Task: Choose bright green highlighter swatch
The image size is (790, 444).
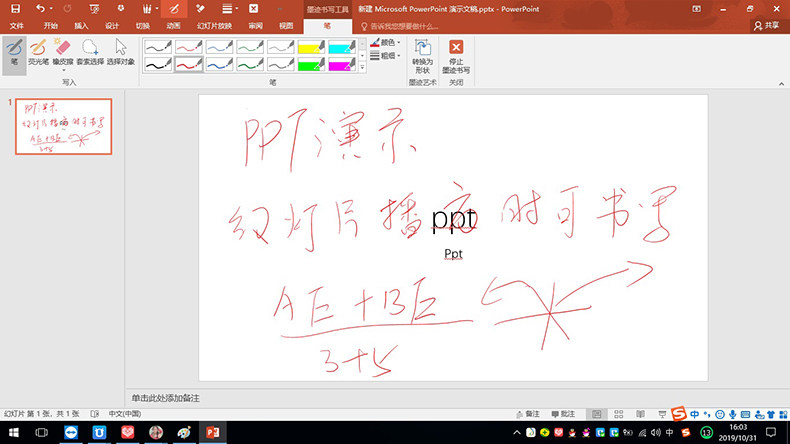Action: 311,65
